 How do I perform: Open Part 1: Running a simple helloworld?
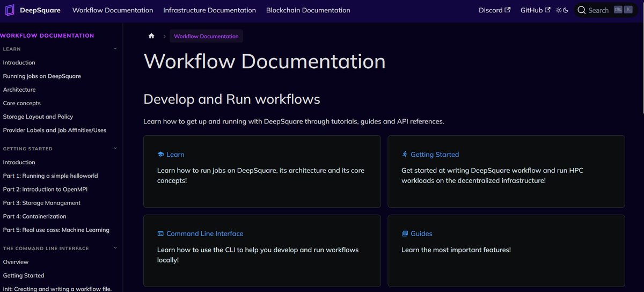pos(50,176)
